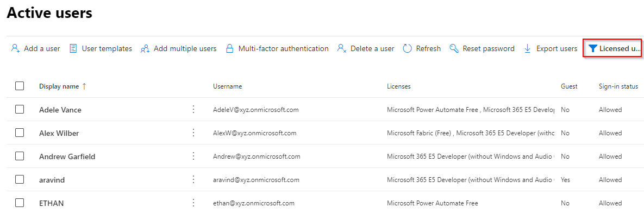Click the Reset password key icon

454,48
